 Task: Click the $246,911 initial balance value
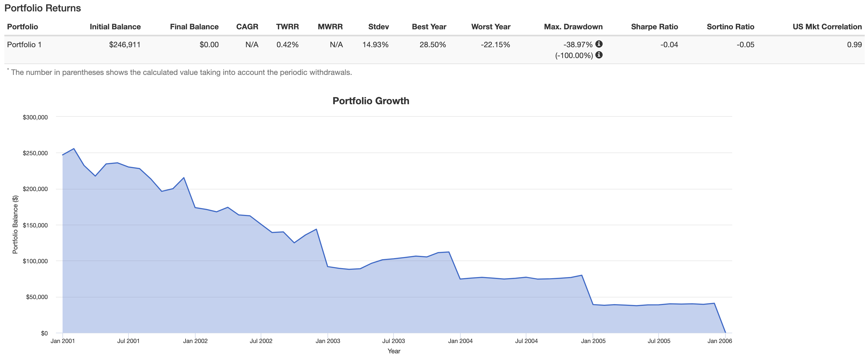pyautogui.click(x=125, y=45)
